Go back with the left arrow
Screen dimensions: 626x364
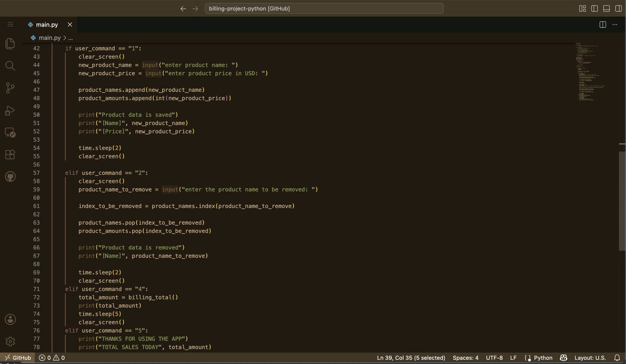183,8
